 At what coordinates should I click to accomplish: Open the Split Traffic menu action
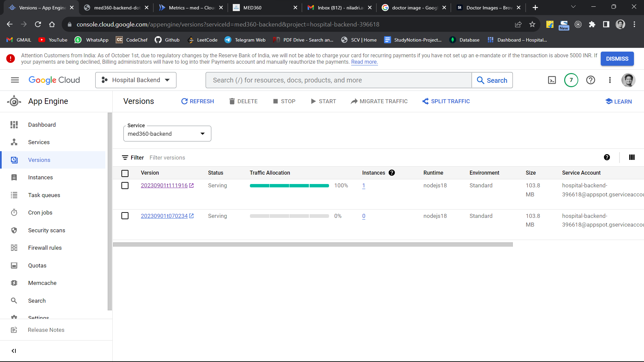[x=446, y=101]
